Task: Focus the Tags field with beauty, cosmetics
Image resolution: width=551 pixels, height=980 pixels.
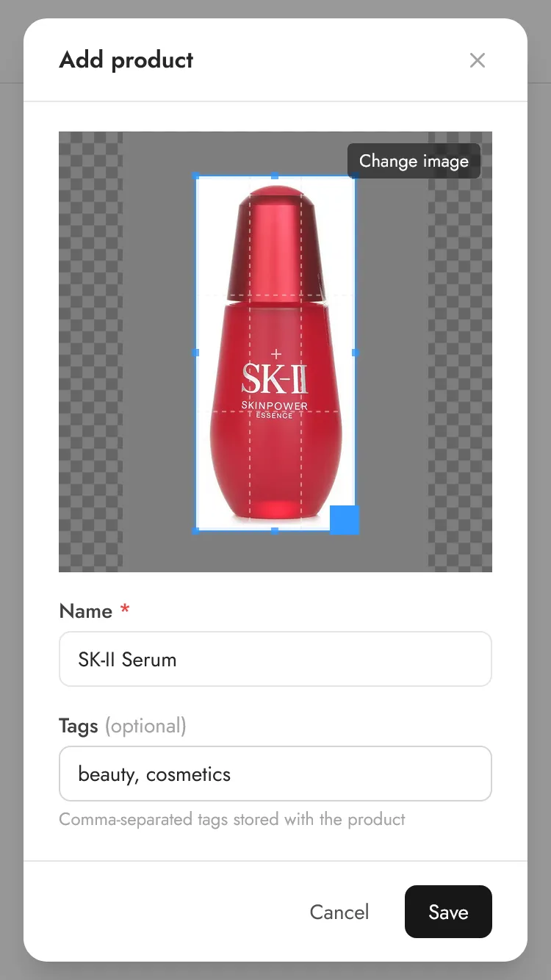Action: point(275,774)
